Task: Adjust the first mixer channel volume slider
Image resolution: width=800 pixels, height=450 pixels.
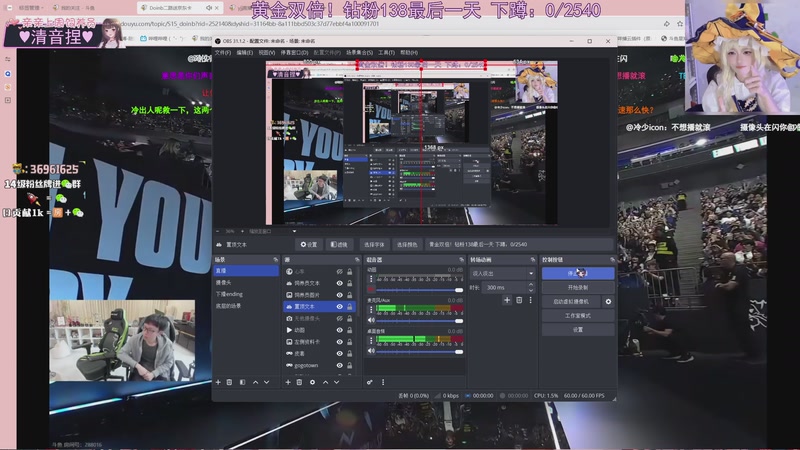Action: point(419,290)
